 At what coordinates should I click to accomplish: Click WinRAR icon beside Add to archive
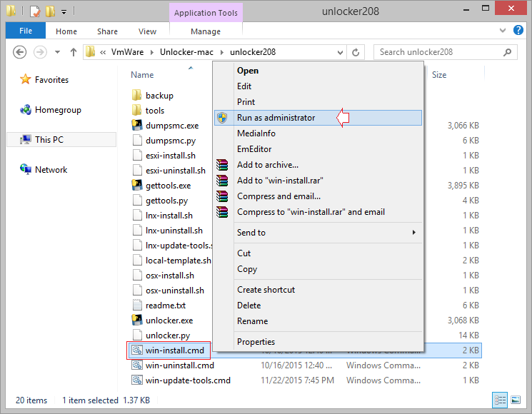[x=222, y=165]
